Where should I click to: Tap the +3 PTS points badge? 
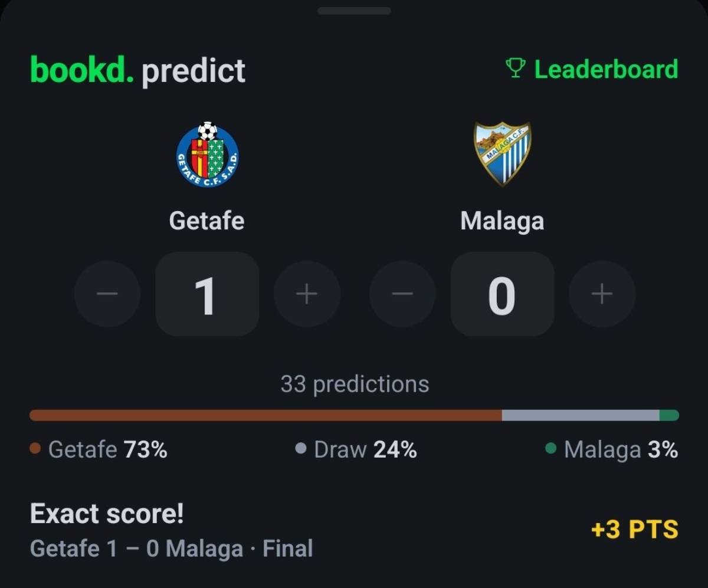(x=634, y=530)
